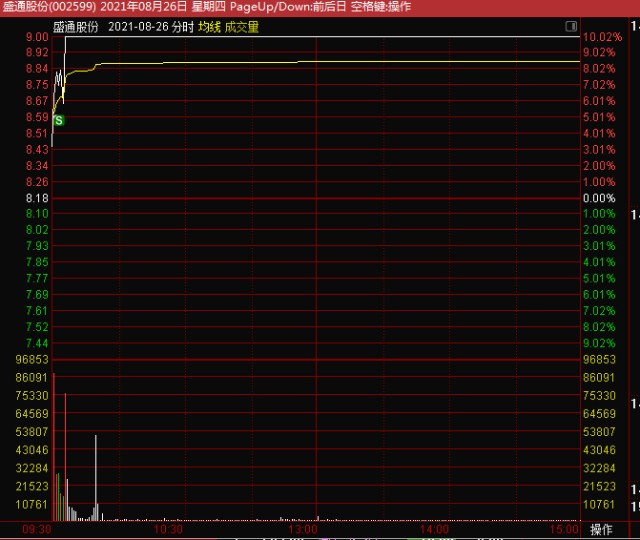Click the tall white volume bar near 10:00
640x540 pixels.
click(x=96, y=478)
